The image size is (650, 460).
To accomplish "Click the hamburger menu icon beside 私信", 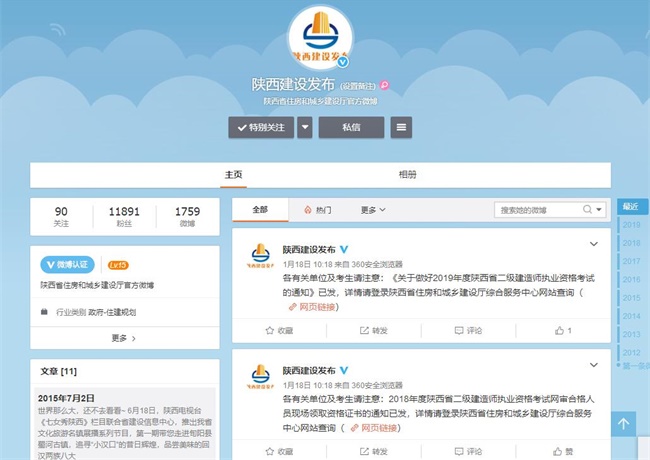I will (x=401, y=127).
